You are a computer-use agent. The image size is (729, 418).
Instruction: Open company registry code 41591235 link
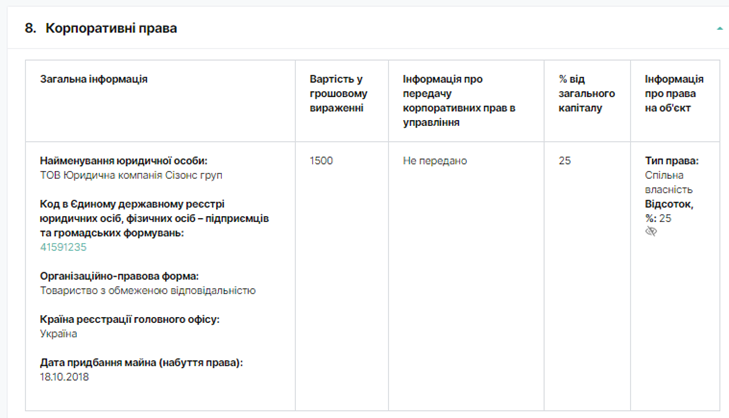tap(63, 247)
